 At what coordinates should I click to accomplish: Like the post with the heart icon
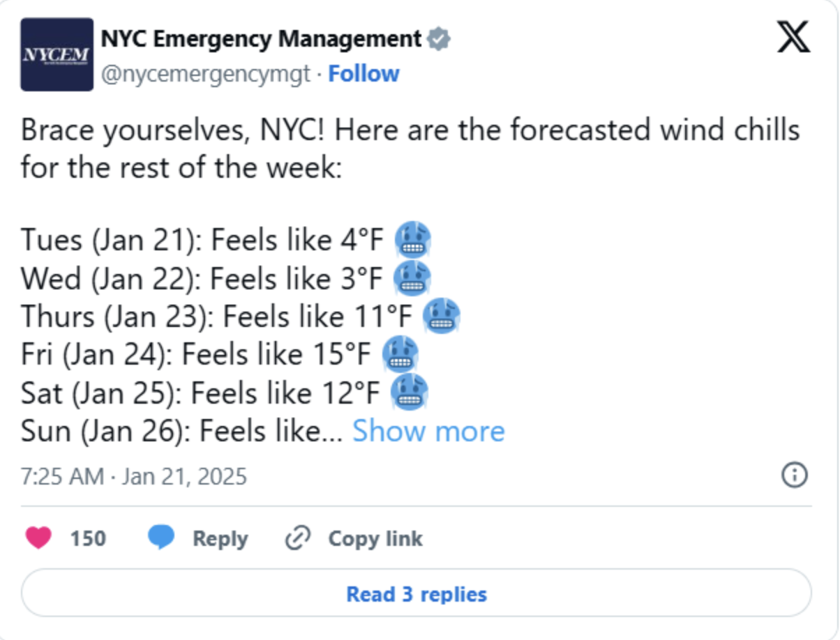pos(38,538)
